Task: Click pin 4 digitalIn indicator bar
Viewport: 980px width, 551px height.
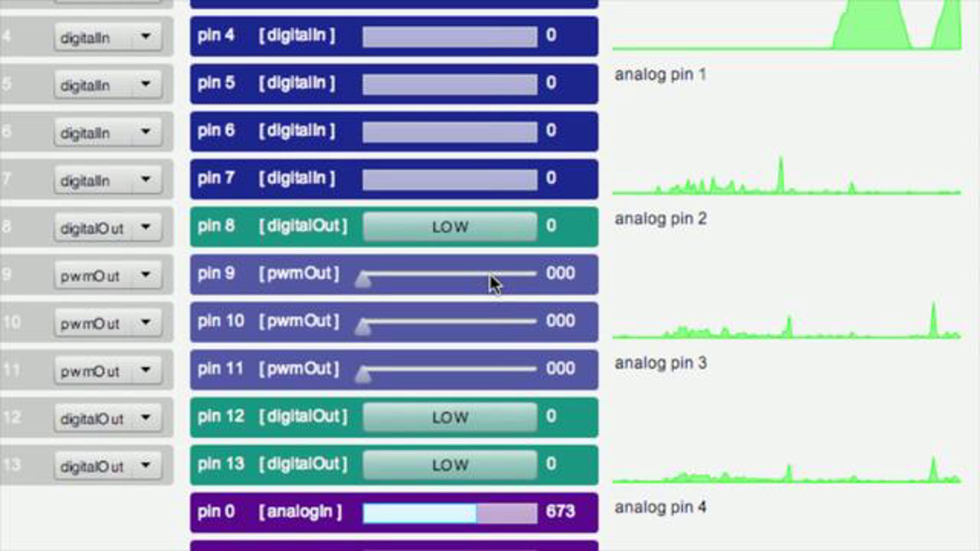Action: 450,37
